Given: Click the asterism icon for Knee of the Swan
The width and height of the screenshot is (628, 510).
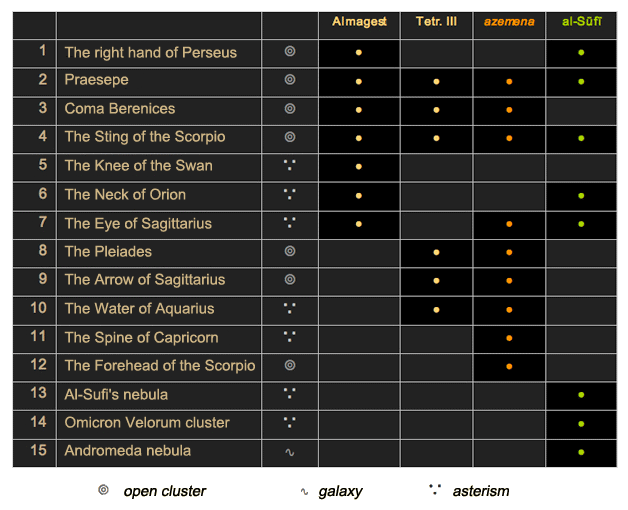Looking at the screenshot, I should 290,165.
